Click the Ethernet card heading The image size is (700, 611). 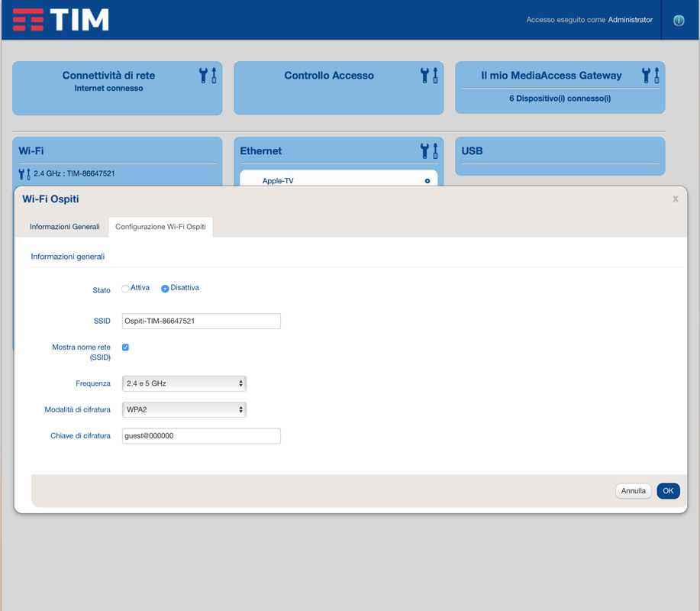click(261, 151)
